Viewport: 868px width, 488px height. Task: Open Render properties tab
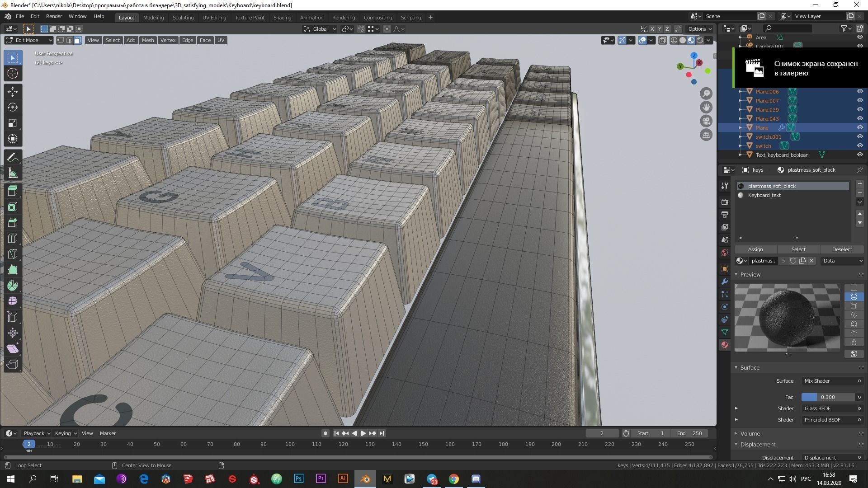(725, 202)
